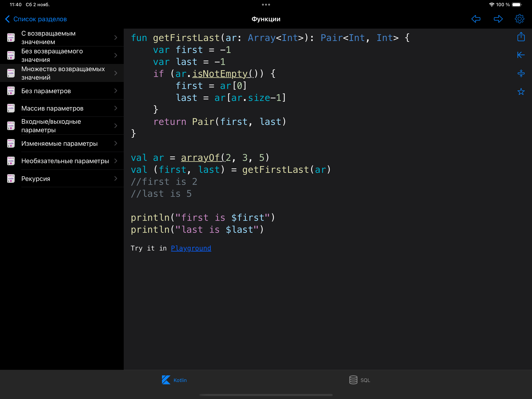The image size is (532, 399).
Task: Tap code icon beside 'Множество возвращаемых значений'
Action: (11, 73)
